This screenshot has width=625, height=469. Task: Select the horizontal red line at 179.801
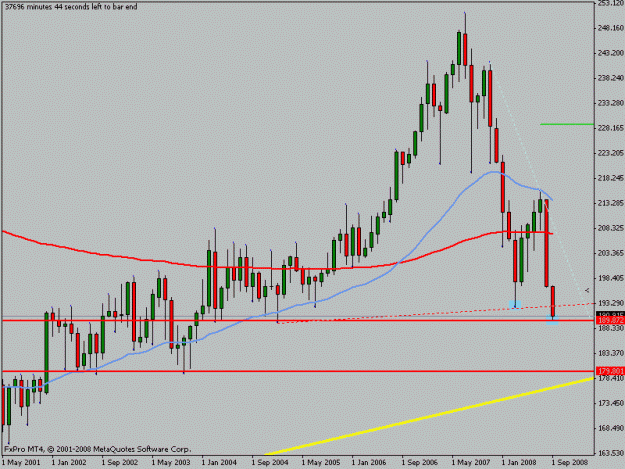click(298, 371)
